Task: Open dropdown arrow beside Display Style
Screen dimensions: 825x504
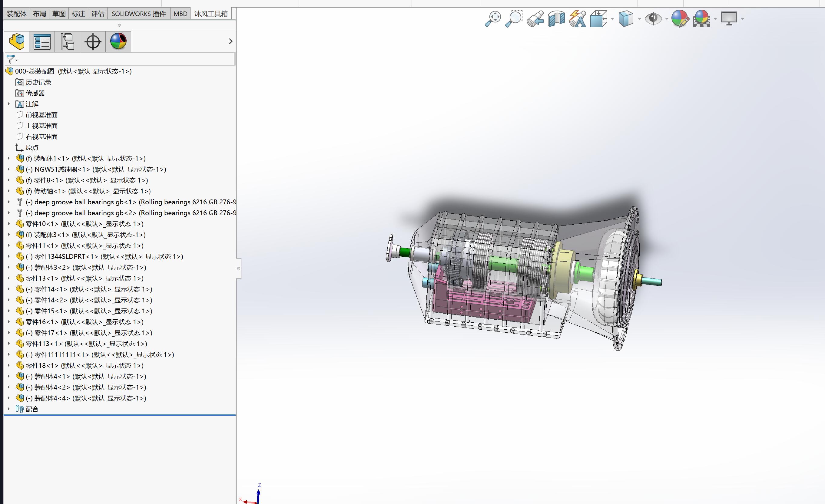Action: tap(640, 19)
